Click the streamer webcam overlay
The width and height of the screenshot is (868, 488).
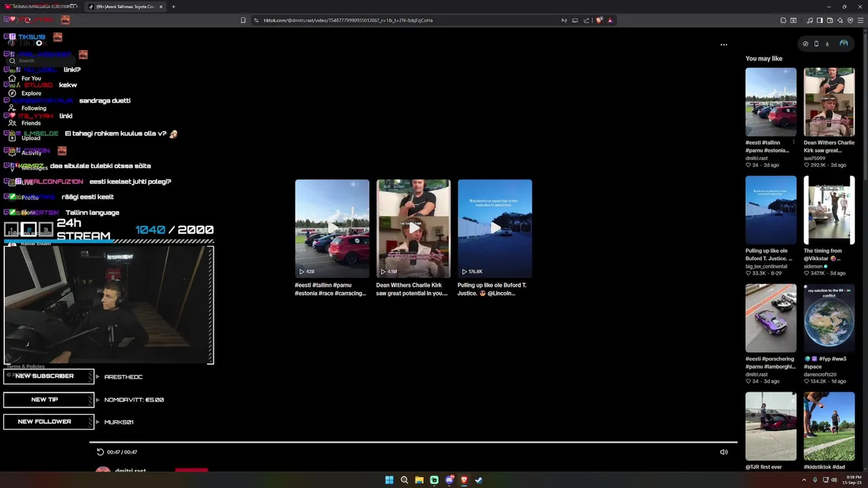click(x=108, y=304)
